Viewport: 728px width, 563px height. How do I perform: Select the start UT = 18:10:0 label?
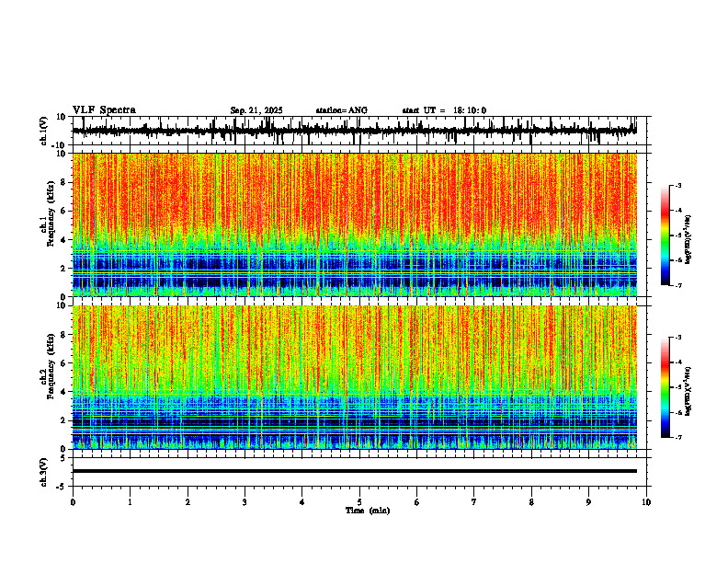[444, 110]
